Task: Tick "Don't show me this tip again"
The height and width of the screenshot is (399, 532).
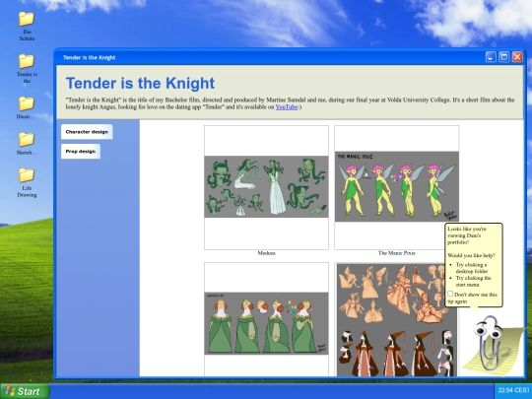Action: pyautogui.click(x=450, y=294)
